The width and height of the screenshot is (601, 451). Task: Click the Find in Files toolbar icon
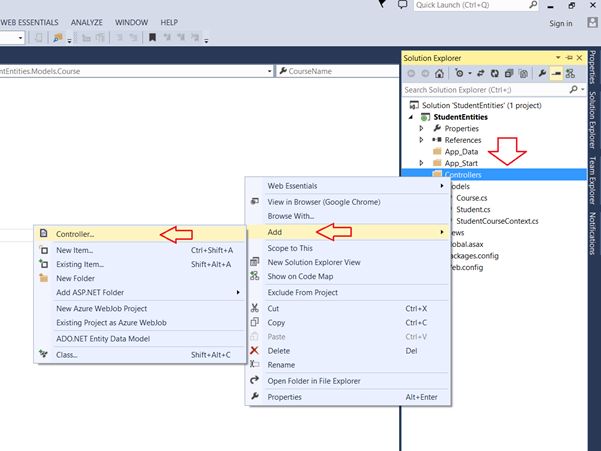(x=58, y=38)
